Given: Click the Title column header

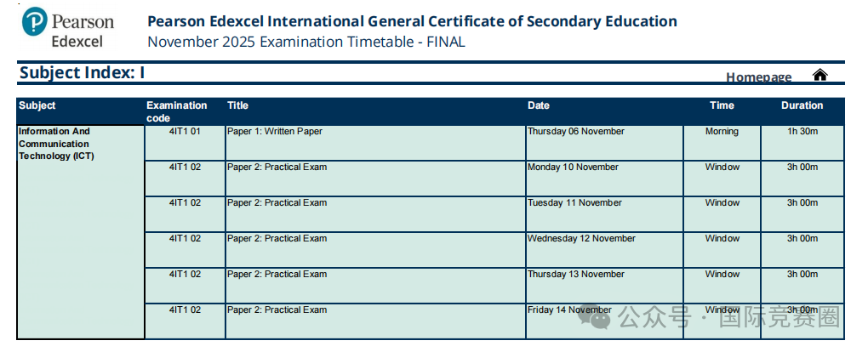Looking at the screenshot, I should point(237,105).
